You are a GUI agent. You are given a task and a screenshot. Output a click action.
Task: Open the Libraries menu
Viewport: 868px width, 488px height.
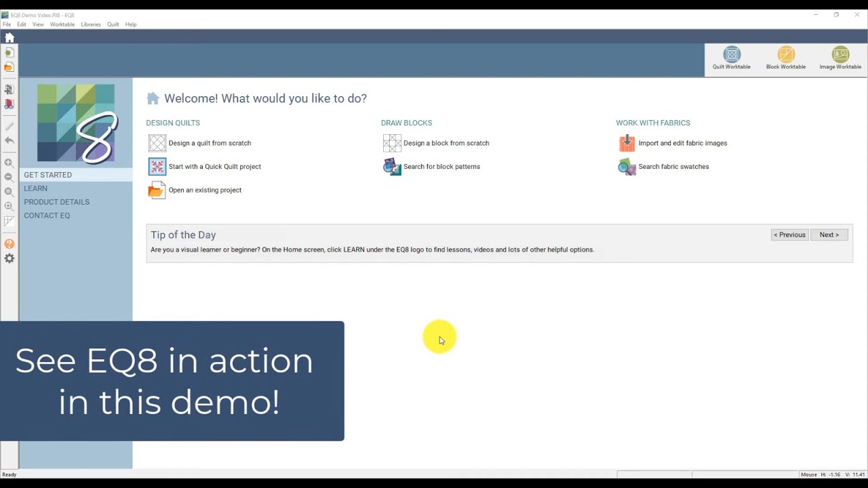coord(91,24)
